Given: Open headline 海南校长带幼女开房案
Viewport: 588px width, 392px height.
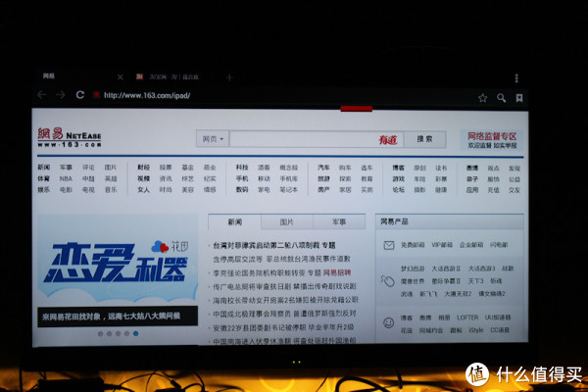Looking at the screenshot, I should (285, 300).
